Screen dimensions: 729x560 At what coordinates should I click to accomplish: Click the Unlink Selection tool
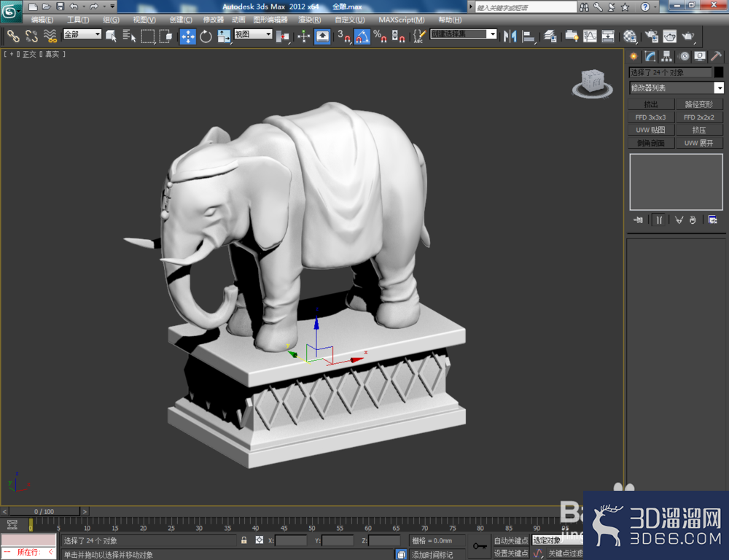pos(31,36)
